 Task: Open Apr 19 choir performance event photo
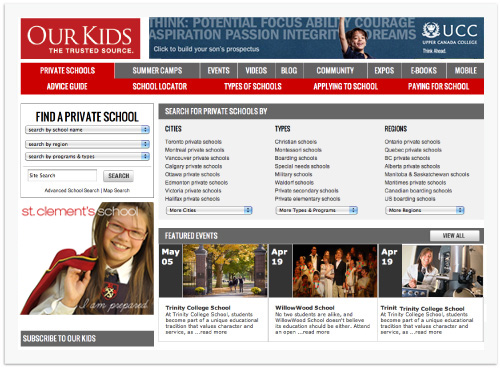(335, 271)
